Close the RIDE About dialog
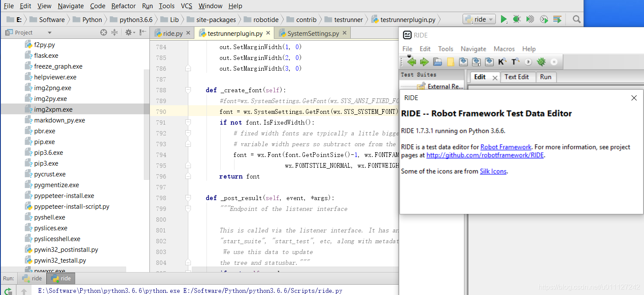This screenshot has width=644, height=295. [x=634, y=98]
